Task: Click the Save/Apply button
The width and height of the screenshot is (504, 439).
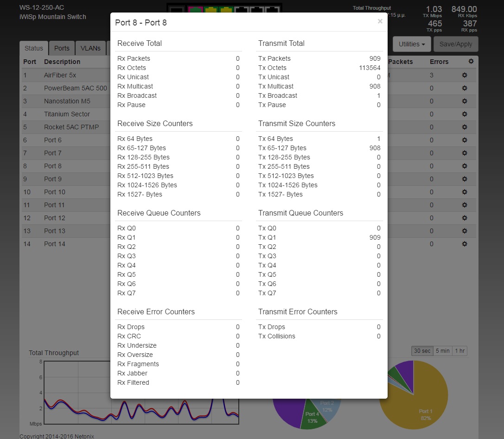Action: 455,45
